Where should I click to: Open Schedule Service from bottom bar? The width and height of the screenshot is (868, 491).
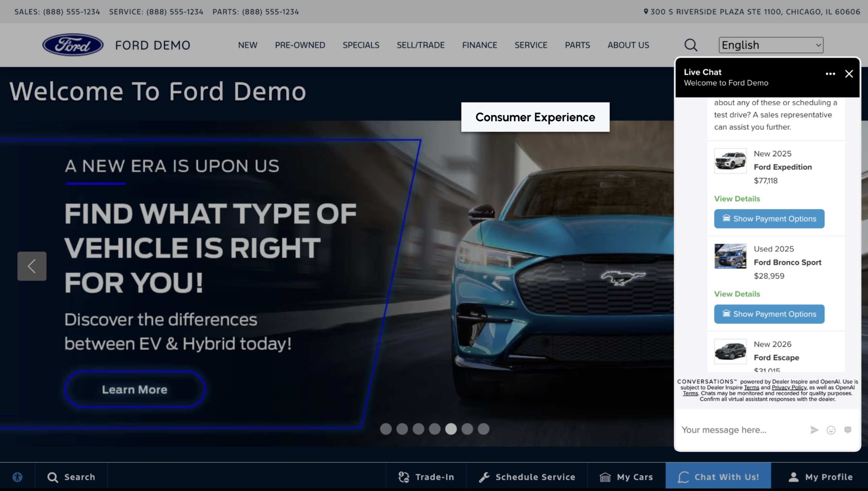527,477
